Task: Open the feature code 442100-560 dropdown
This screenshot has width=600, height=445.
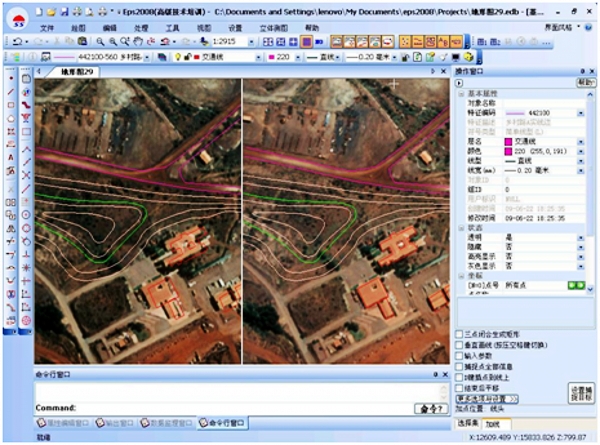Action: (147, 57)
